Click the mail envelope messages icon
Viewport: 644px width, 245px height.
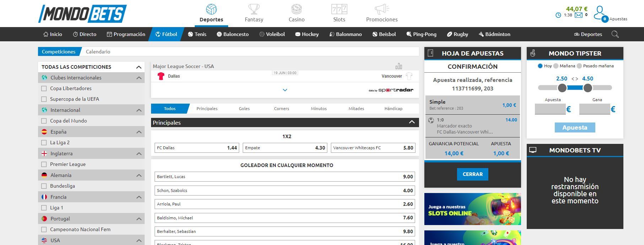[579, 15]
